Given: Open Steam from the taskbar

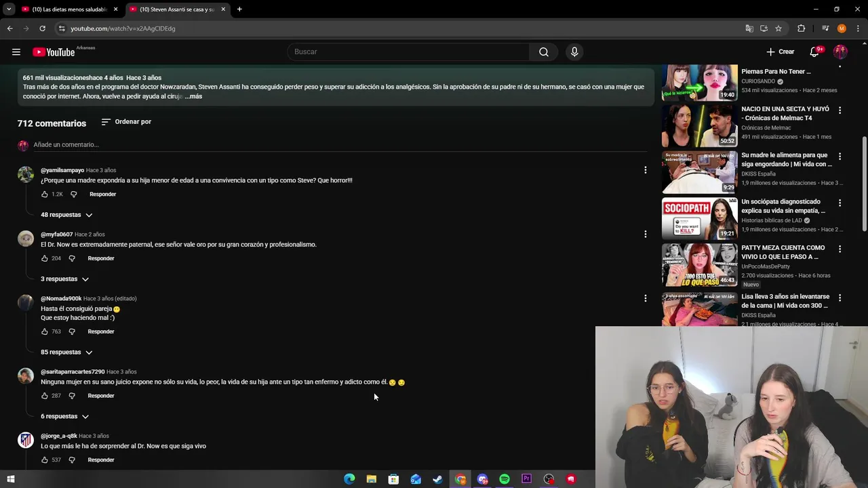Looking at the screenshot, I should pyautogui.click(x=438, y=479).
